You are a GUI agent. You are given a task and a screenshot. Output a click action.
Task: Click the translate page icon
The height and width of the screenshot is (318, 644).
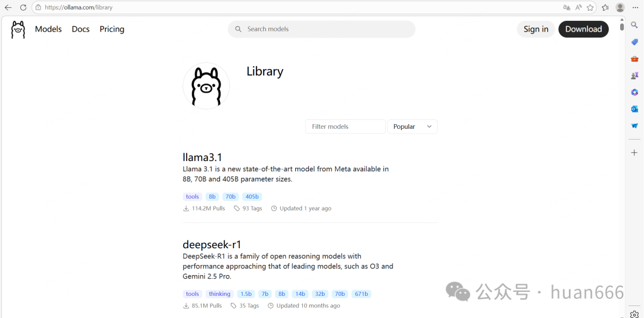tap(567, 7)
